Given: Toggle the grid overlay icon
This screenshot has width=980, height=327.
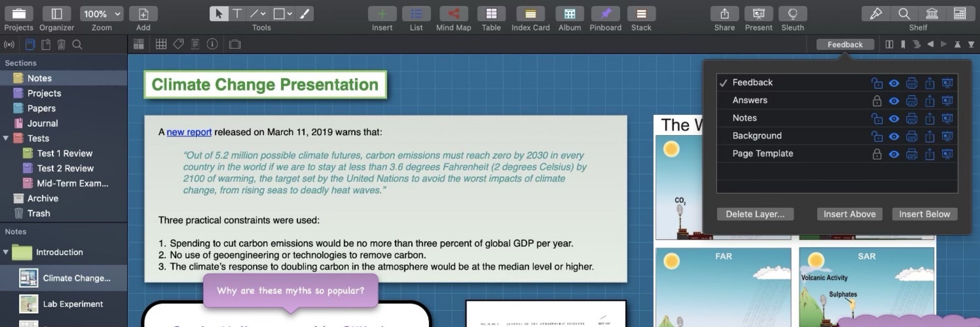Looking at the screenshot, I should (161, 44).
